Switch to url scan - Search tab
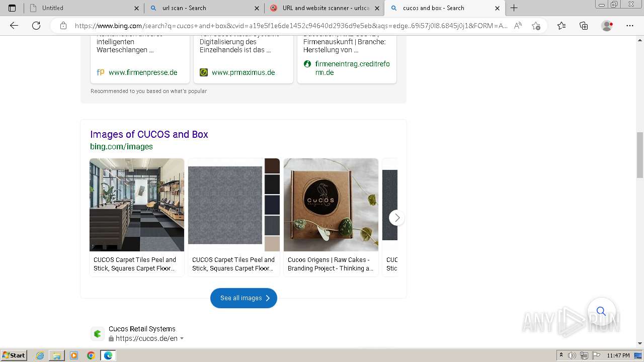The image size is (644, 362). point(204,8)
